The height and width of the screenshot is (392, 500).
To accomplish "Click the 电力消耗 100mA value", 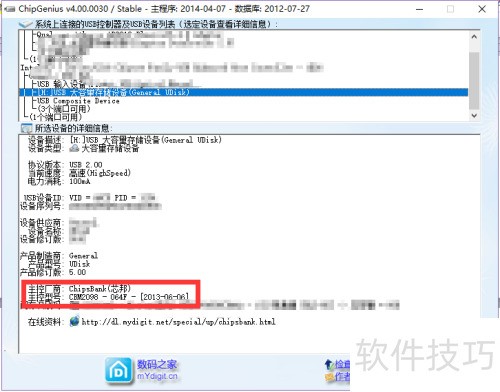I will (80, 181).
